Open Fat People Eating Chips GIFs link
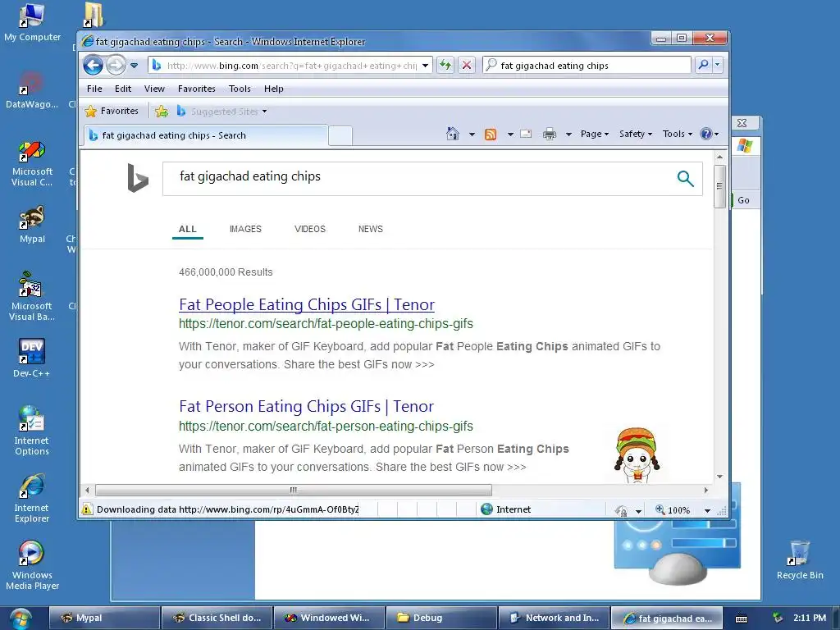 click(x=307, y=305)
